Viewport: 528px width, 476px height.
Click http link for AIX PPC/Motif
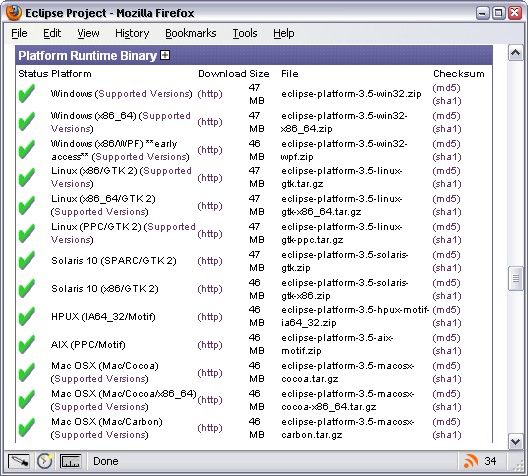210,344
